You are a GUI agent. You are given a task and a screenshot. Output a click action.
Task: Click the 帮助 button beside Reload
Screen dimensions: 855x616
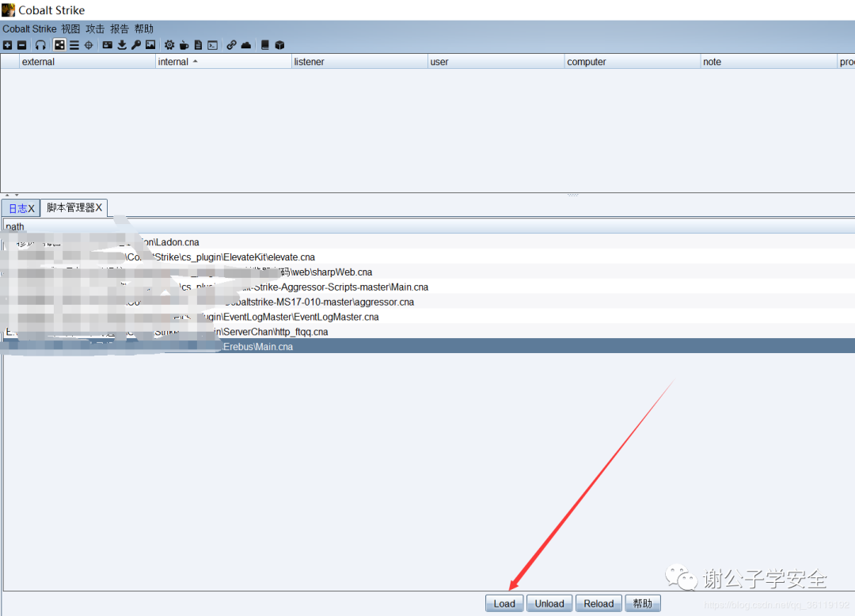642,603
